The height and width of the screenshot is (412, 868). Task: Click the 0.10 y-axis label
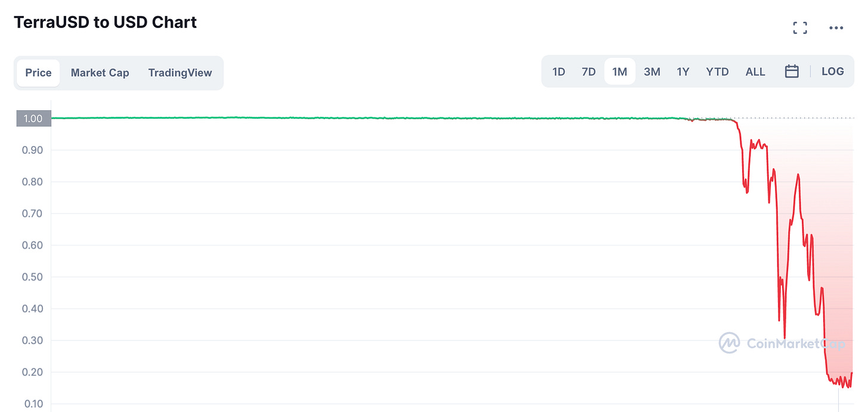[33, 404]
